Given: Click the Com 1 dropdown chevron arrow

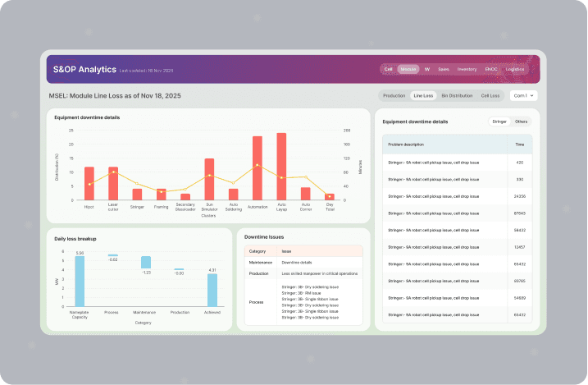Looking at the screenshot, I should point(531,96).
